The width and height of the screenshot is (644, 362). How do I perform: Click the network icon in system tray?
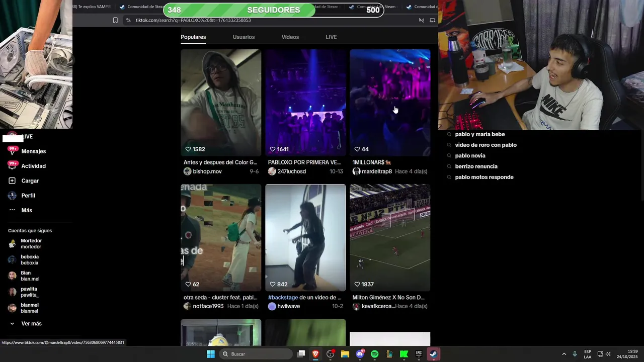pos(600,354)
